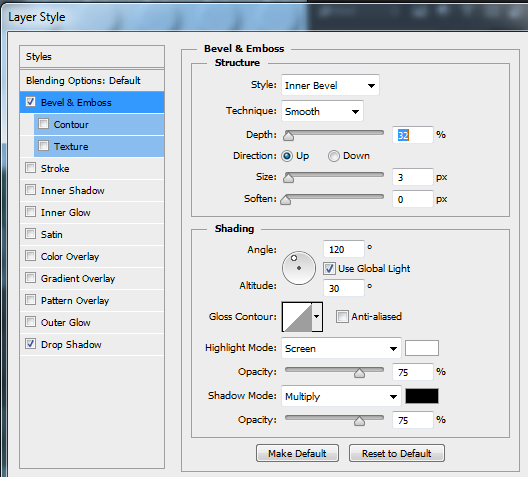
Task: Open Blending Options: Default
Action: (x=83, y=80)
